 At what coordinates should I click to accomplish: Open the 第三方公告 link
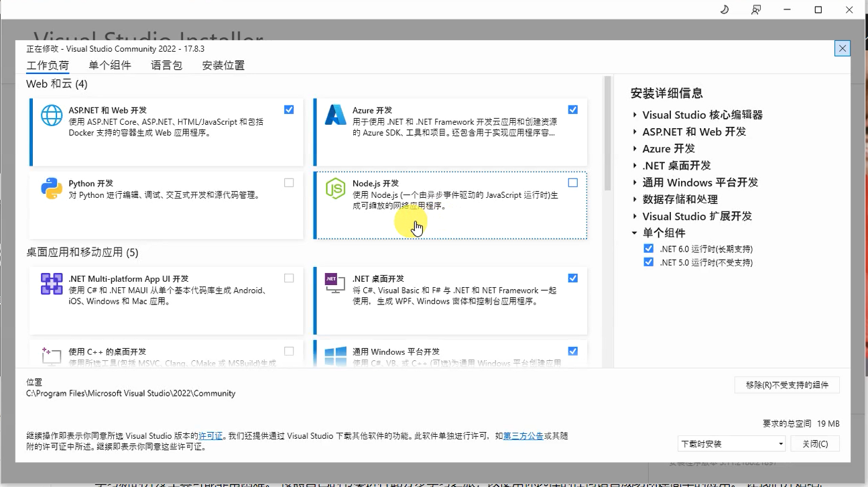(523, 436)
